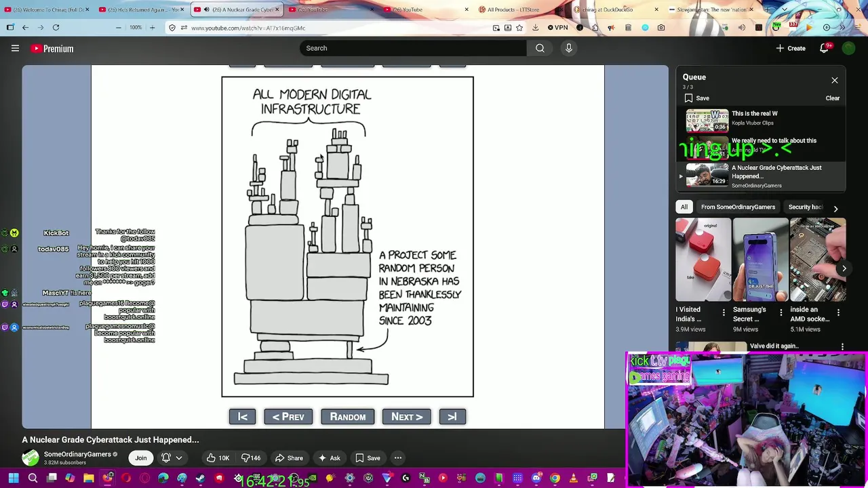Reload the page
The image size is (868, 488).
click(56, 28)
